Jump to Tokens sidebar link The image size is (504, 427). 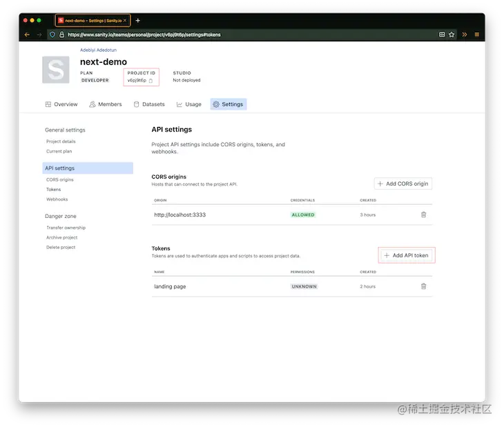pyautogui.click(x=53, y=190)
